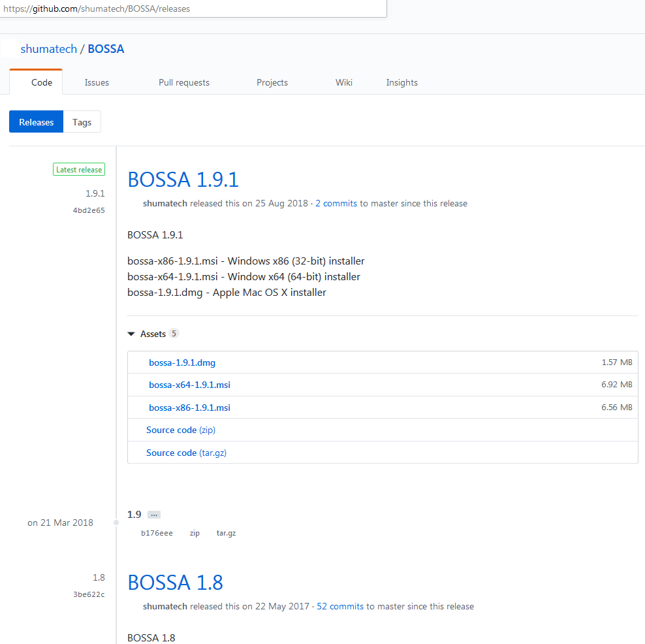645x644 pixels.
Task: Open commit b176eee
Action: pyautogui.click(x=157, y=533)
